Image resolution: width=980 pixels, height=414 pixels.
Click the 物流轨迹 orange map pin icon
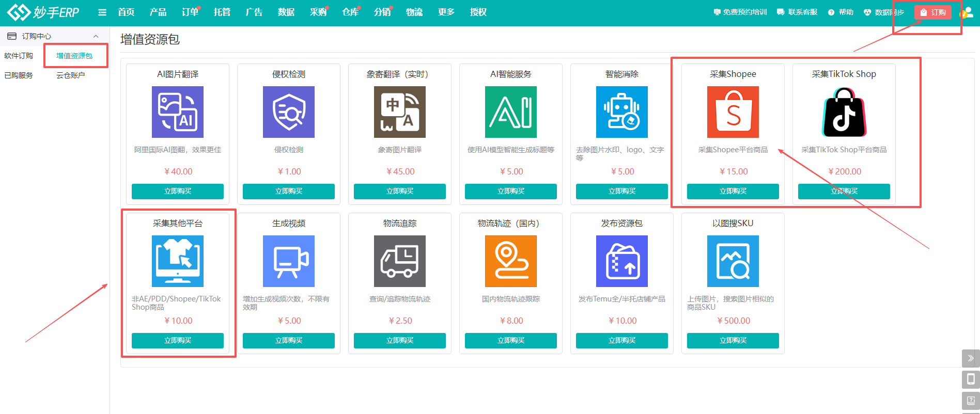pyautogui.click(x=511, y=261)
